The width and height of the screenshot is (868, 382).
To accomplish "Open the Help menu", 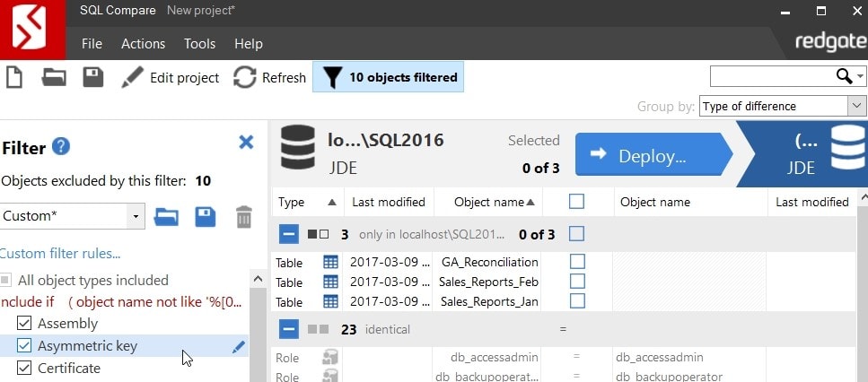I will tap(249, 44).
